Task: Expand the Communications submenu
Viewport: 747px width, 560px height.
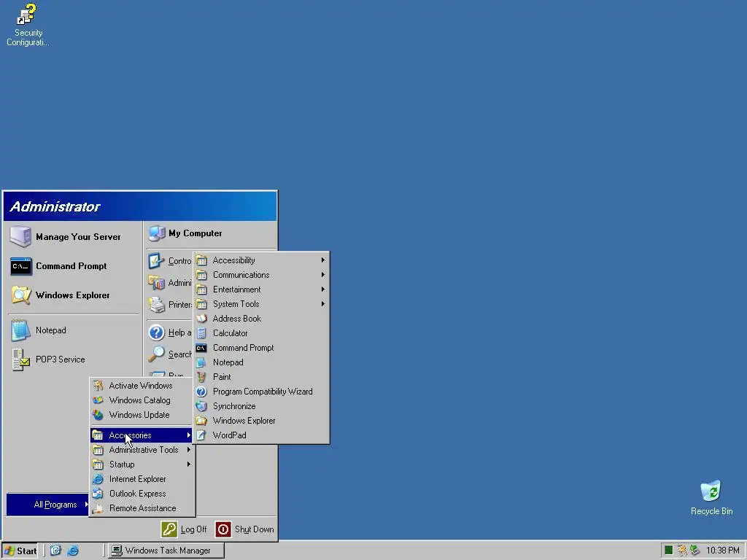Action: tap(261, 275)
